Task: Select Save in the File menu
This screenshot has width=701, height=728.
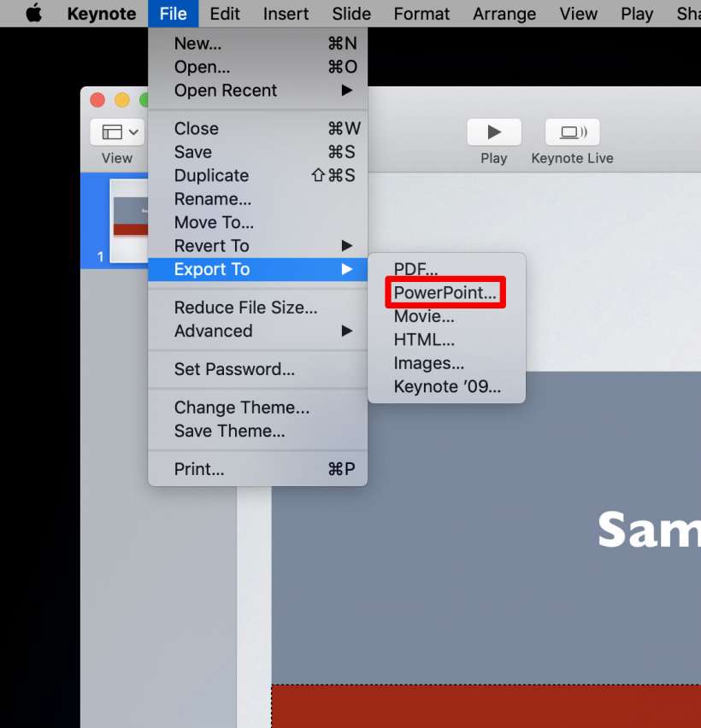Action: pos(258,152)
